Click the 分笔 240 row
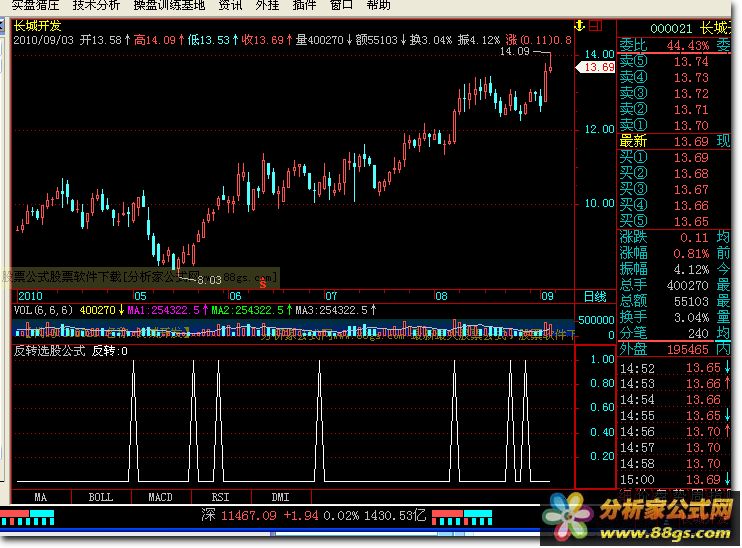This screenshot has height=548, width=742. [674, 334]
